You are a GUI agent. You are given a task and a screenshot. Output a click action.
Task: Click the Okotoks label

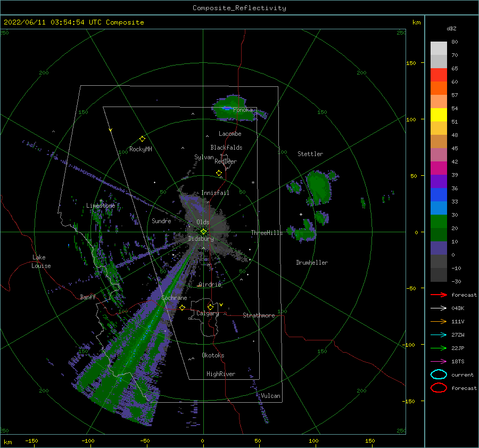213,355
